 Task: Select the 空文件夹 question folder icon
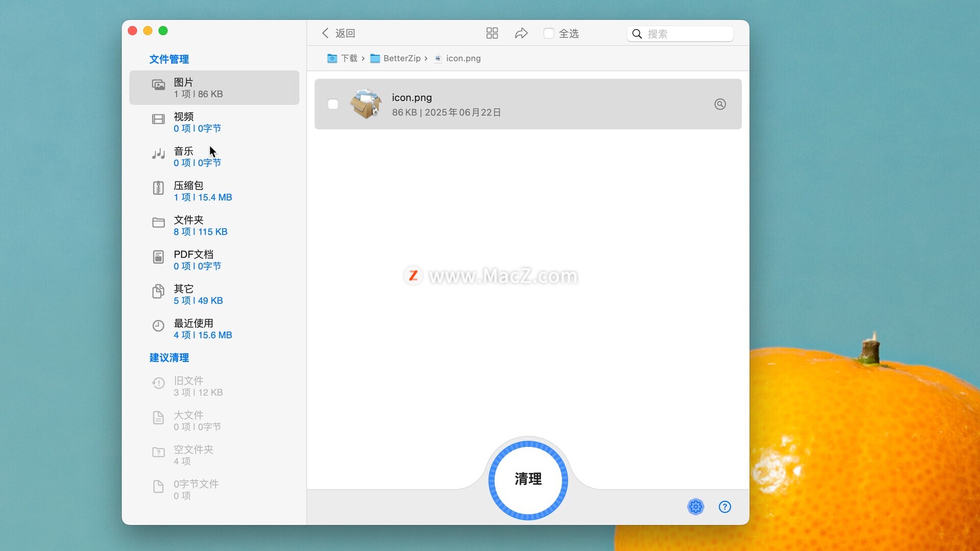[158, 452]
